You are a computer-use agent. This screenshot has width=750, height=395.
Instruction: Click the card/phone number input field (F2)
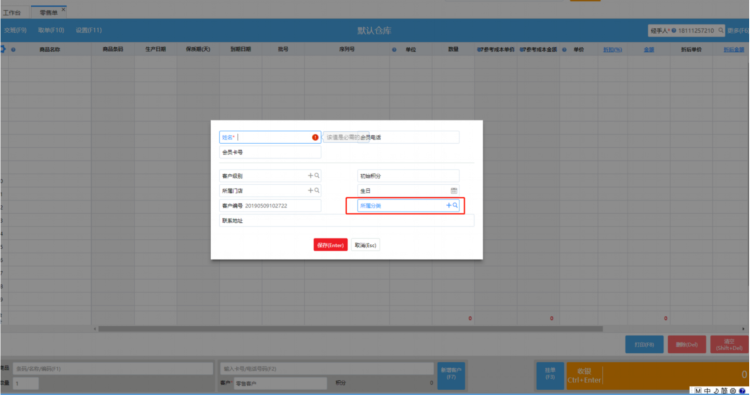[327, 369]
